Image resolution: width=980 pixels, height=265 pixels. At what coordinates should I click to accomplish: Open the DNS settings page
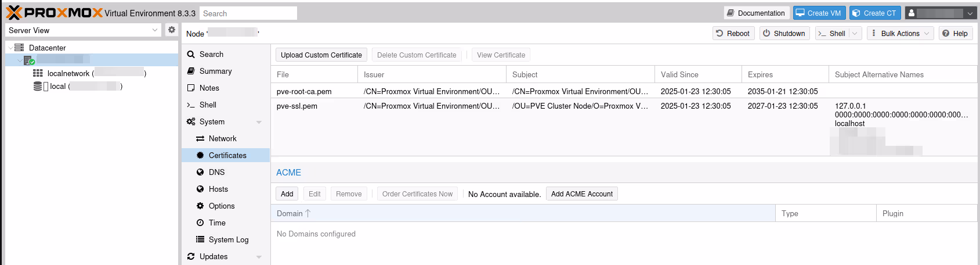click(216, 172)
